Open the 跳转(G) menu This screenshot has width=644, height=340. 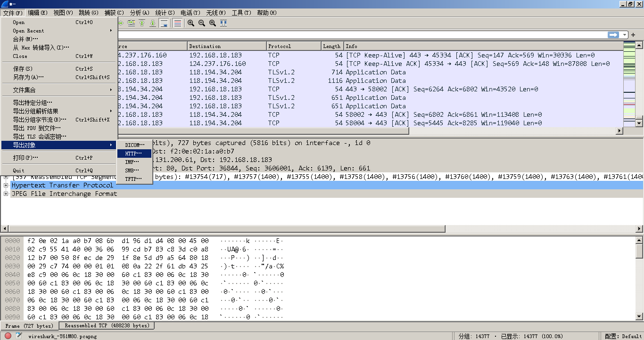(89, 13)
